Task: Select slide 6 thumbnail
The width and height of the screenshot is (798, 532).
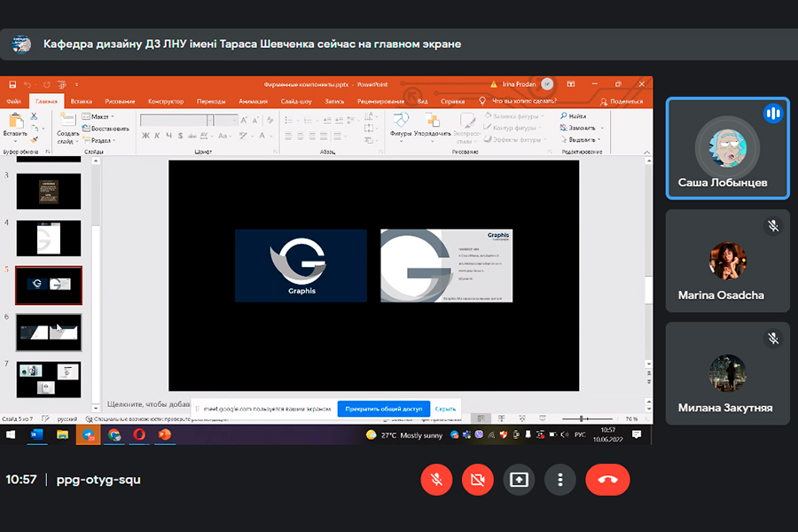Action: coord(49,332)
